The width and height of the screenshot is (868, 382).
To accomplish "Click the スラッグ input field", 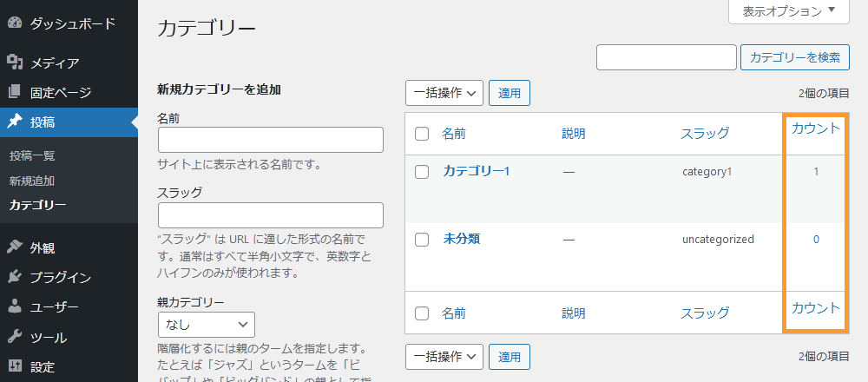I will tap(271, 215).
